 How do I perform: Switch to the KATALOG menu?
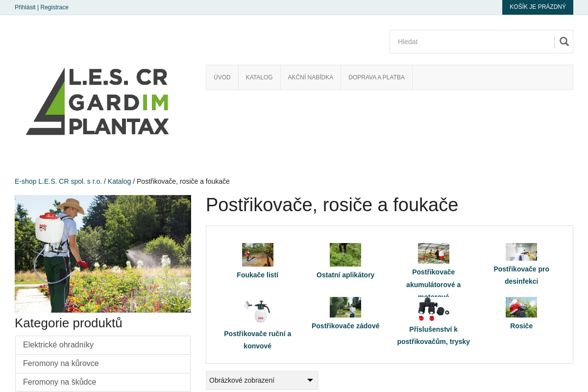tap(259, 77)
